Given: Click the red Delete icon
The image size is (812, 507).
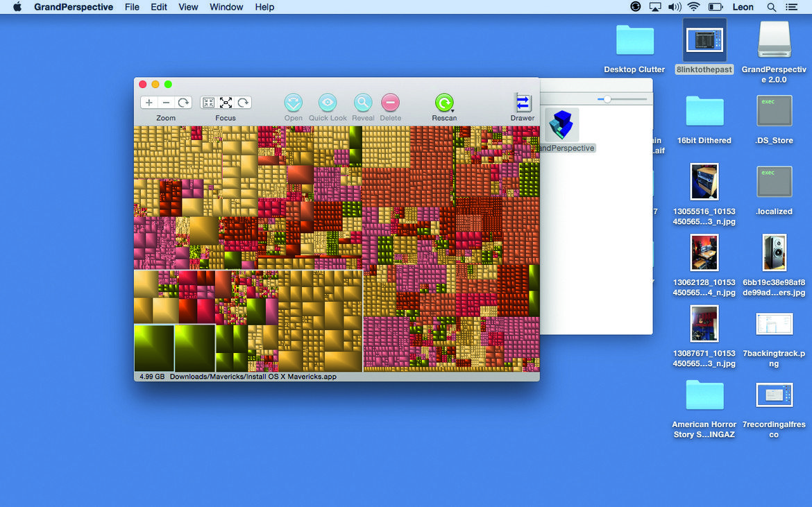Looking at the screenshot, I should (391, 103).
